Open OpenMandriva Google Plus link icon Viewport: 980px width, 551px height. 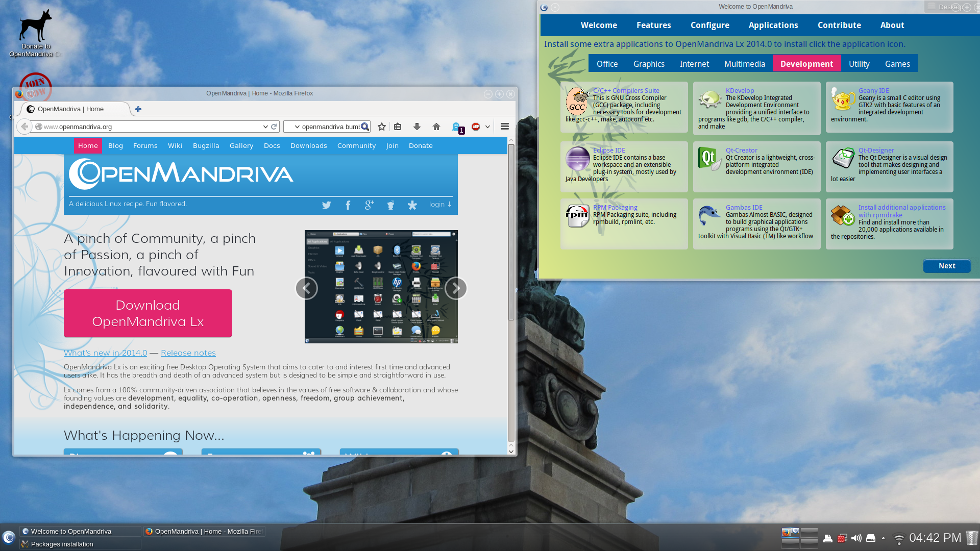point(370,205)
